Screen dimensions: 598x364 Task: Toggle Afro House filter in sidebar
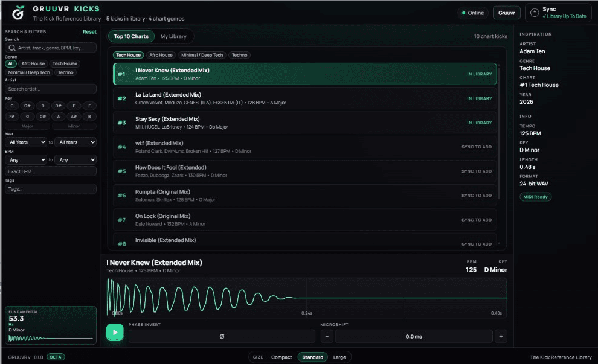(x=33, y=63)
